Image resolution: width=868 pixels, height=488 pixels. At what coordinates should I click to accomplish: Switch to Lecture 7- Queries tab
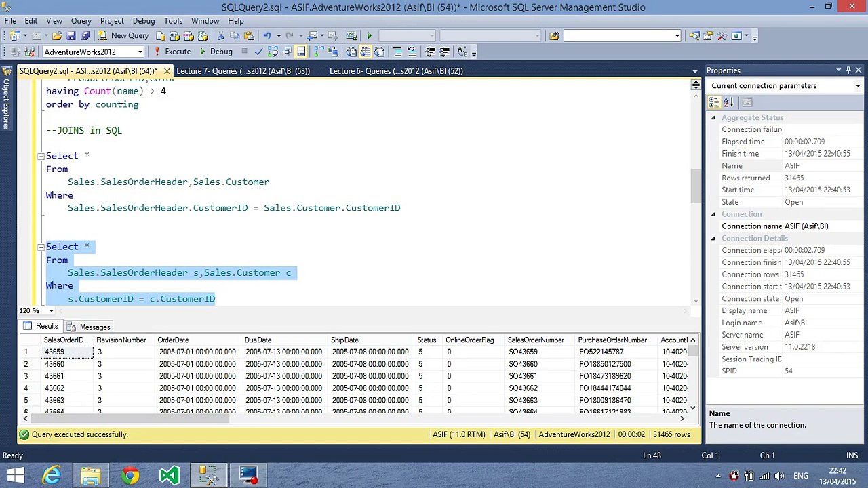[243, 71]
